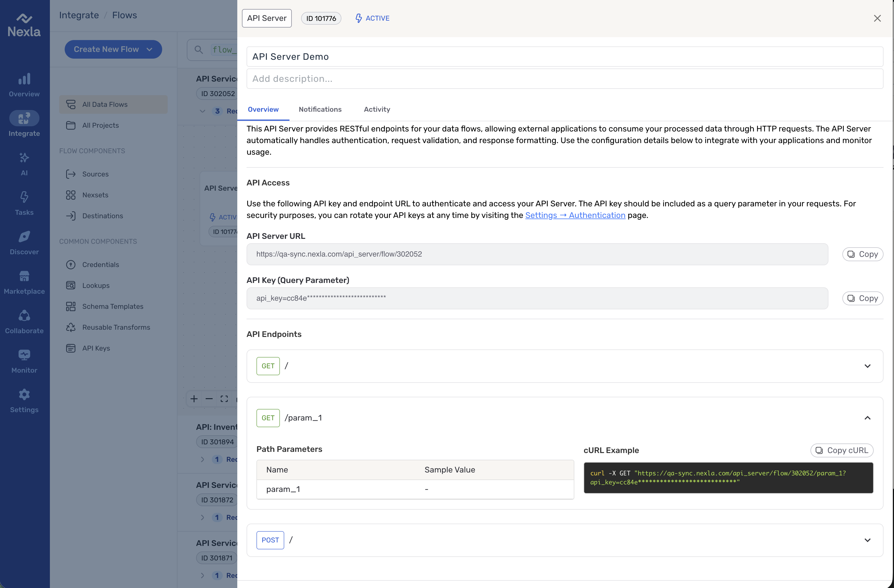Viewport: 894px width, 588px height.
Task: Open the Monitor section in the sidebar
Action: (x=24, y=361)
